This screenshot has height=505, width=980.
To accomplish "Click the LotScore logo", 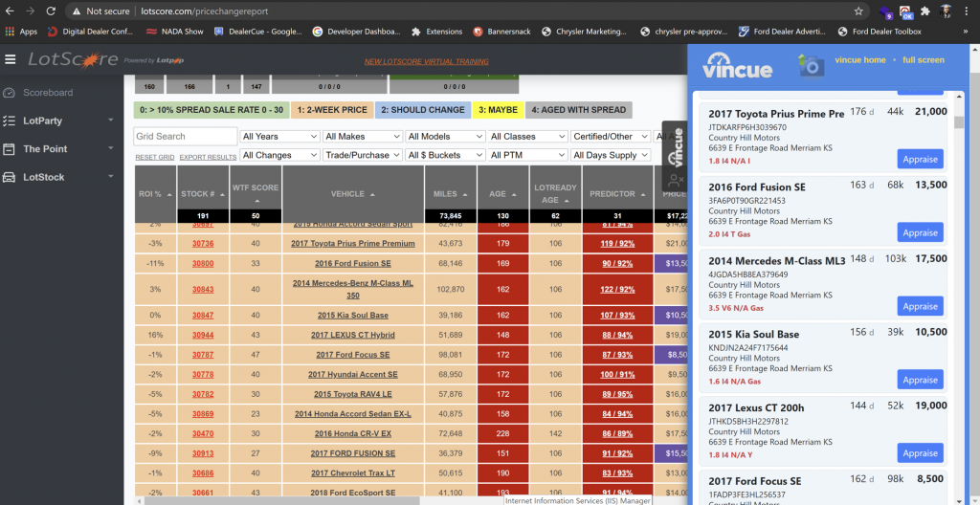I will pyautogui.click(x=73, y=60).
